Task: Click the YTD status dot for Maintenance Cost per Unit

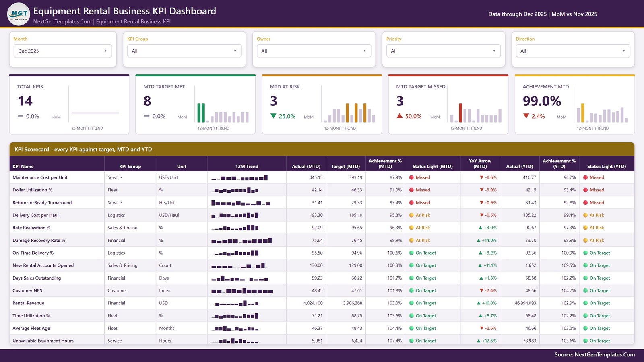Action: [585, 177]
